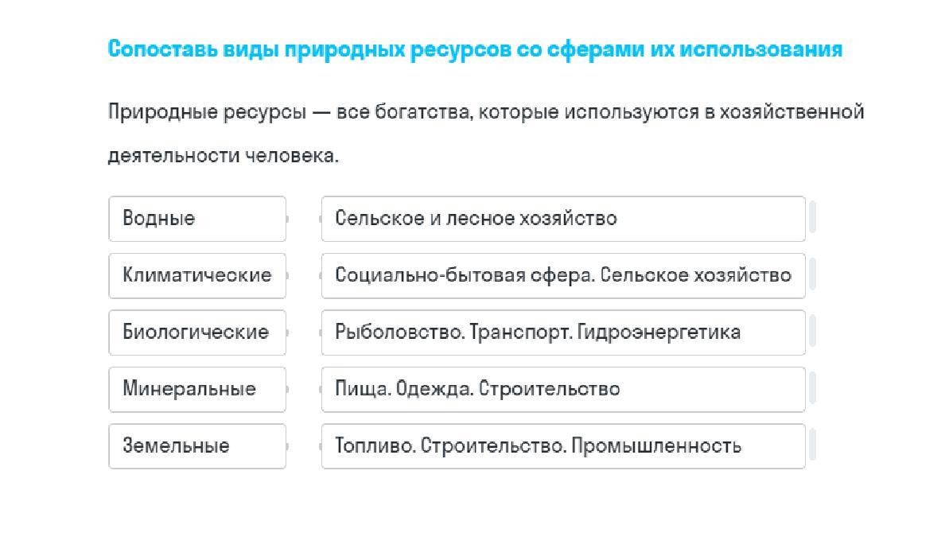Click drag handle next to "Социально-бытовая сфера" answer
The height and width of the screenshot is (560, 945).
coord(812,275)
